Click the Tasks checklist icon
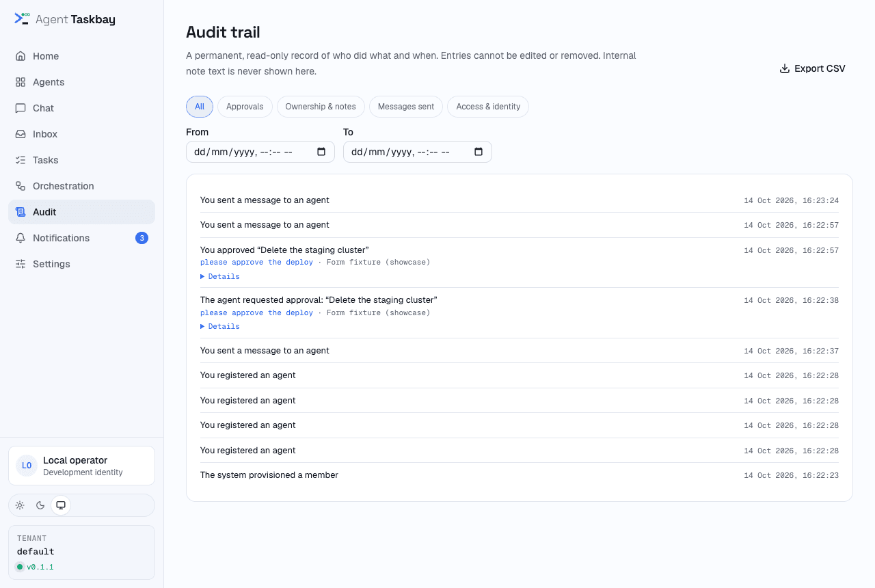 (x=21, y=160)
